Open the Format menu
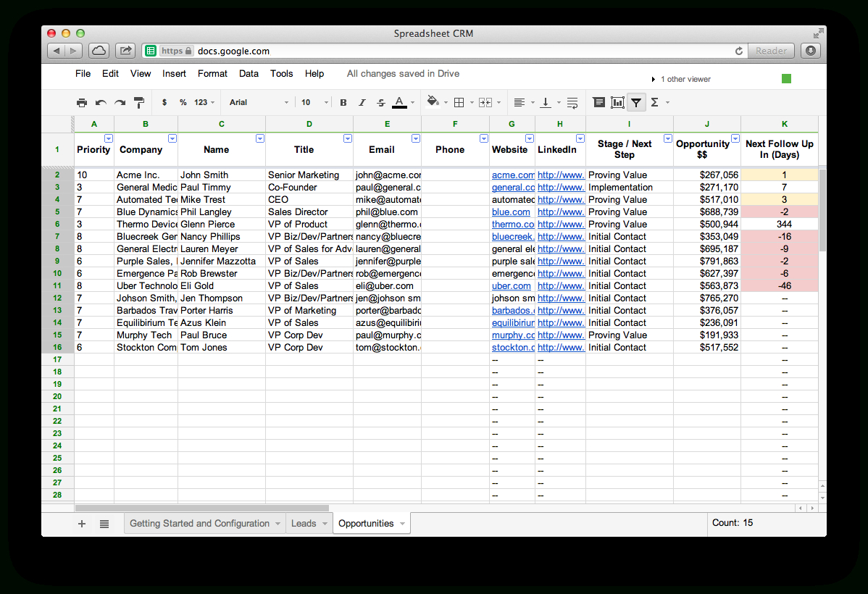The image size is (868, 594). pyautogui.click(x=212, y=74)
